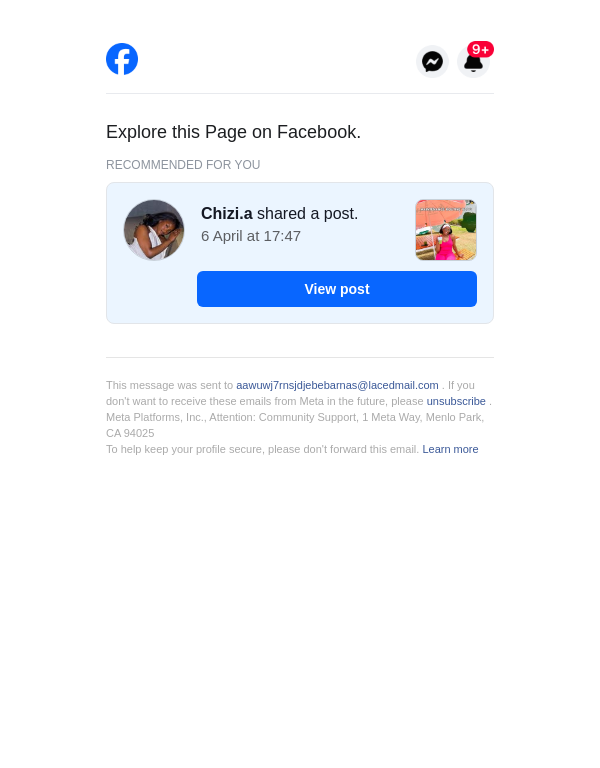Open the Messenger icon
The width and height of the screenshot is (600, 768).
click(432, 62)
